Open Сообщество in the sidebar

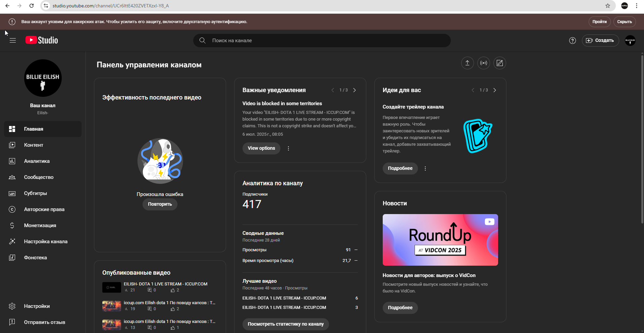[x=43, y=177]
